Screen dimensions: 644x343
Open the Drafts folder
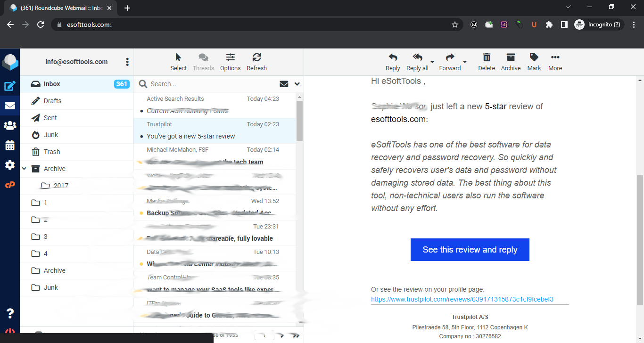pos(76,101)
